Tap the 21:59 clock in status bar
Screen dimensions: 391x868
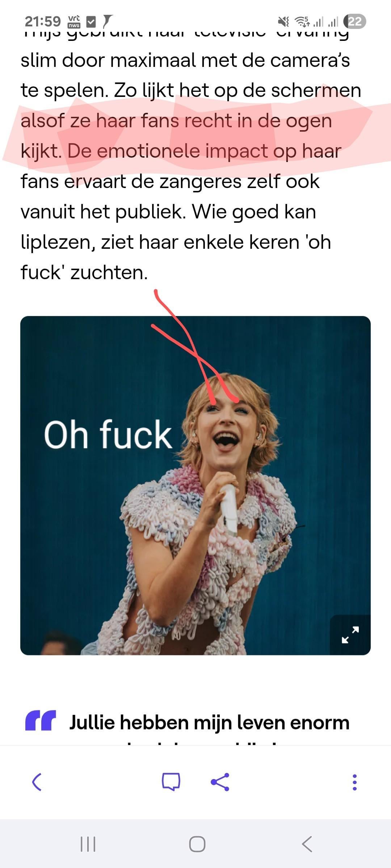(43, 22)
